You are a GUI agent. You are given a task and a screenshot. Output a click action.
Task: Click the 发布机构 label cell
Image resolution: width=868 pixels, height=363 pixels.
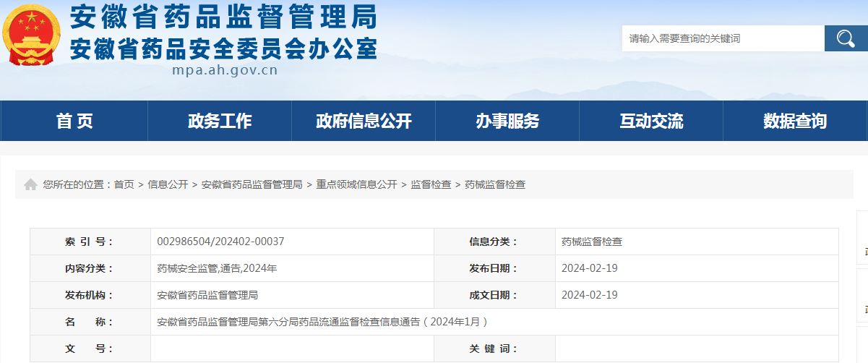[90, 295]
